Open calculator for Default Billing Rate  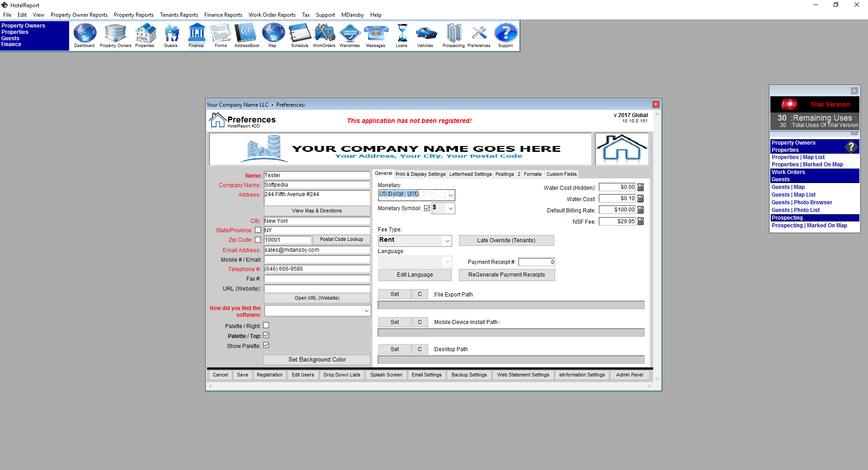click(x=641, y=210)
